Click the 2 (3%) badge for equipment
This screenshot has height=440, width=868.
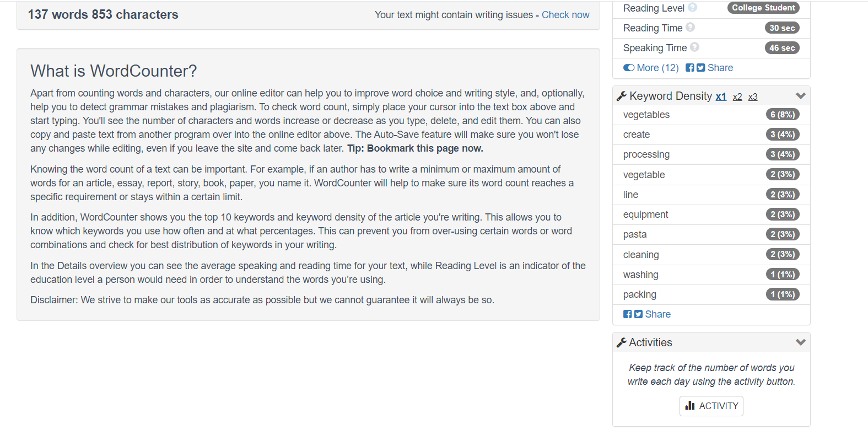click(x=783, y=214)
